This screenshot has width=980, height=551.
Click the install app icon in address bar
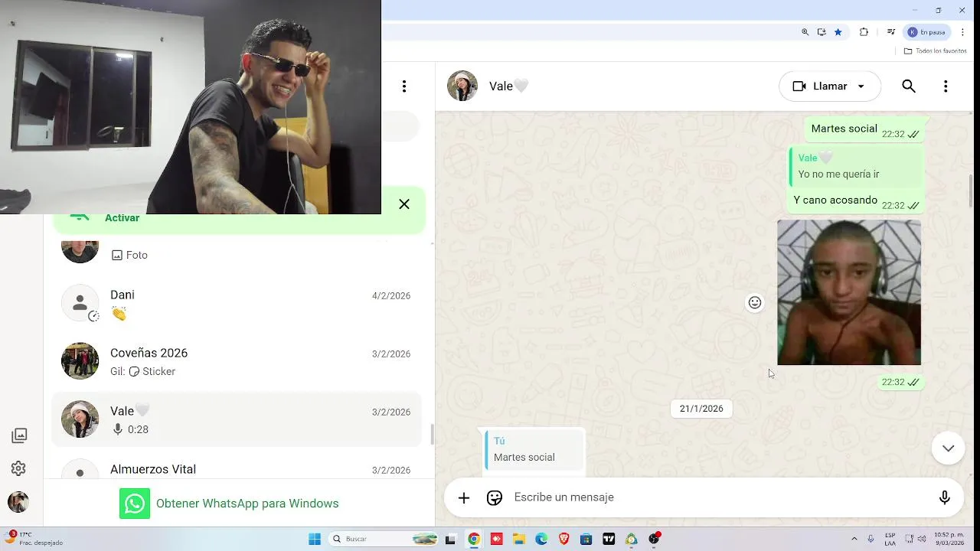click(822, 32)
